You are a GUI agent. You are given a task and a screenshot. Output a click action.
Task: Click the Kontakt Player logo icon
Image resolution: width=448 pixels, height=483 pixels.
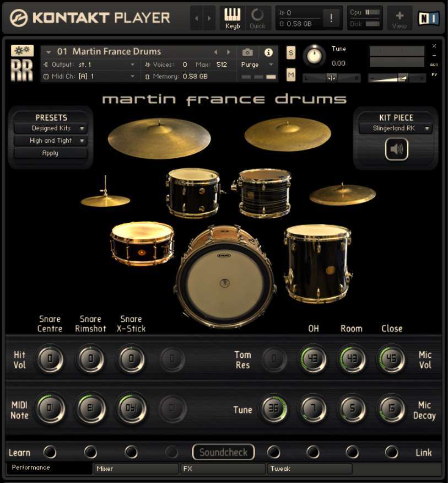(x=19, y=18)
